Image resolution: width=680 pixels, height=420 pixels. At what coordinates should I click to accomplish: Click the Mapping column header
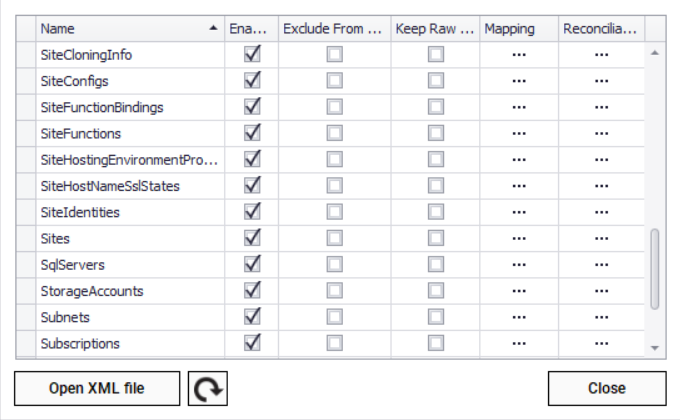click(519, 29)
